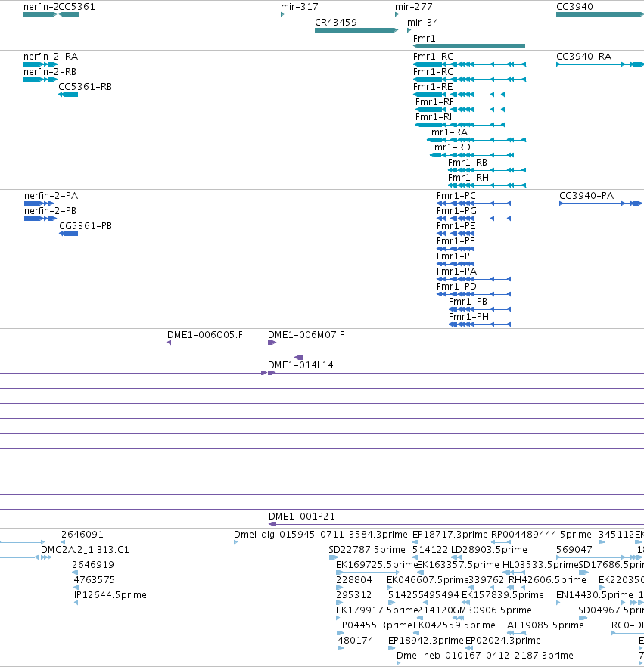Click the Fmr1-RA transcript label
Screen dimensions: 644x667
[447, 132]
